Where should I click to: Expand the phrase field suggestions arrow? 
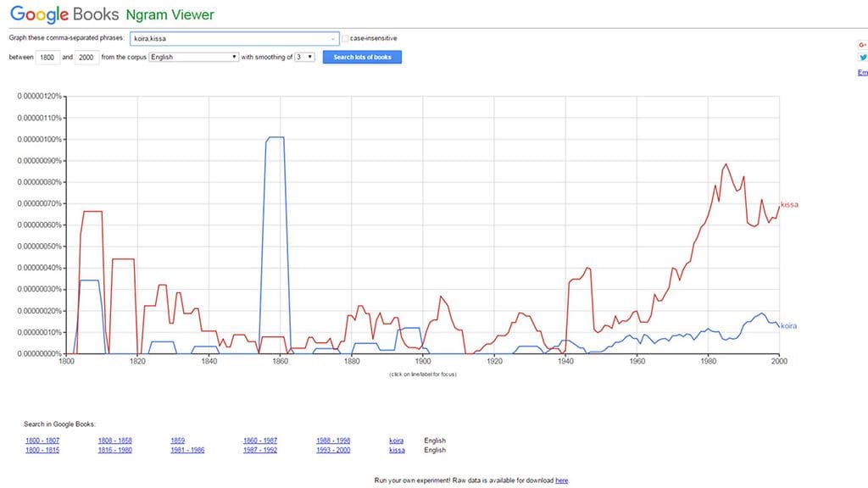(333, 38)
